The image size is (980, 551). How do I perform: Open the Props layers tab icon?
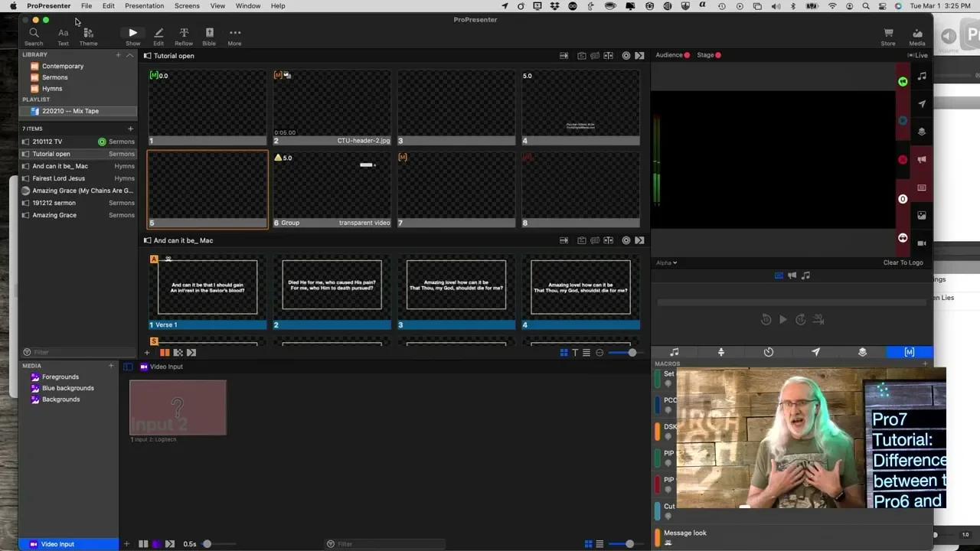coord(863,352)
